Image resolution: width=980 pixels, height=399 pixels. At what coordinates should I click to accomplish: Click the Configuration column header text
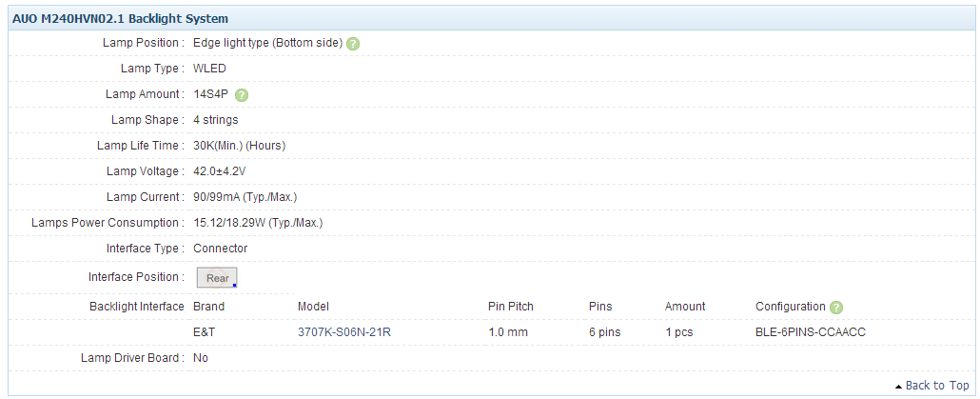coord(791,307)
